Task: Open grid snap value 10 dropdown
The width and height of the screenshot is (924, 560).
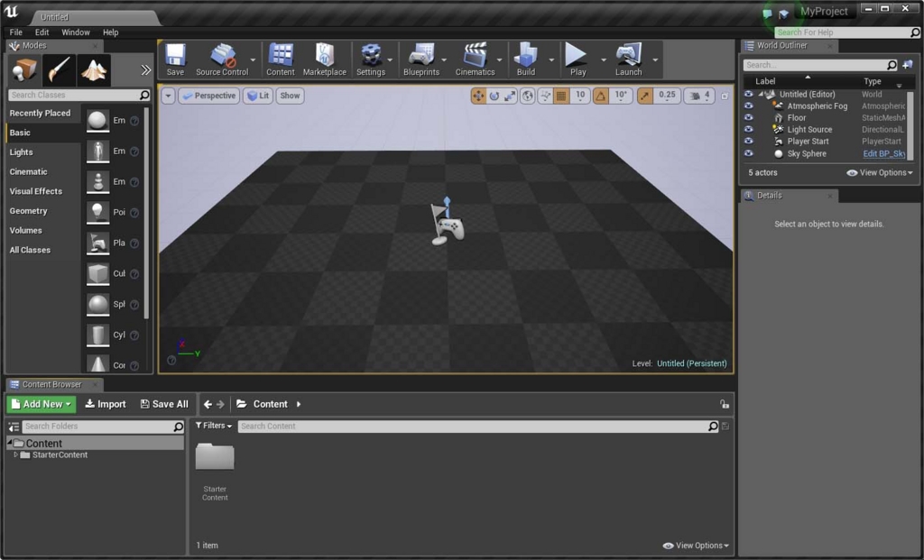Action: pos(580,96)
